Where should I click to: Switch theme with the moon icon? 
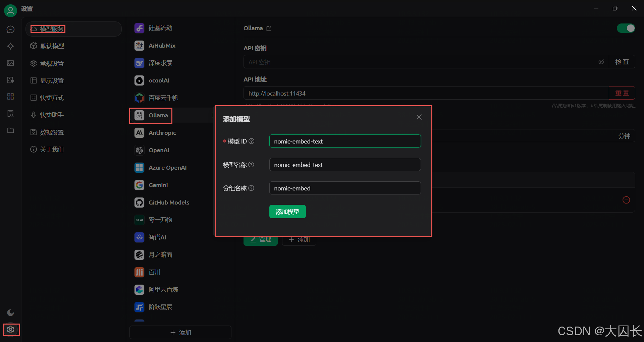click(x=10, y=312)
